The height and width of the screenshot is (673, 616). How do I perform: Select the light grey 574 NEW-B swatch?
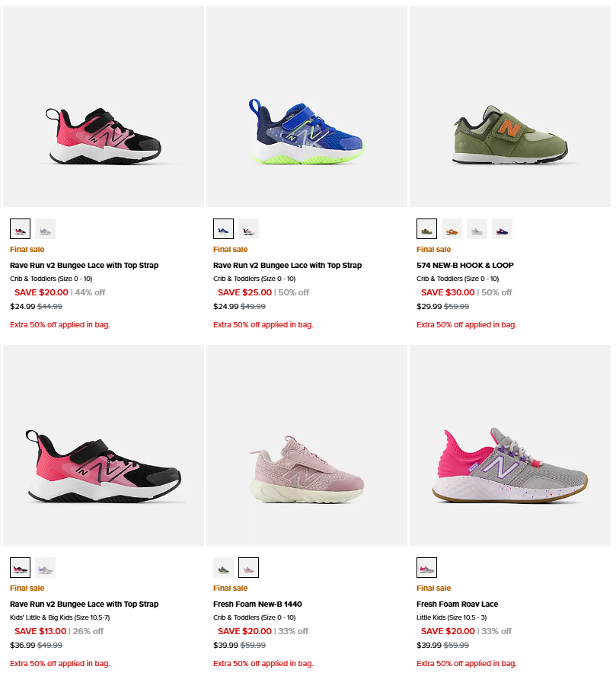pos(477,228)
